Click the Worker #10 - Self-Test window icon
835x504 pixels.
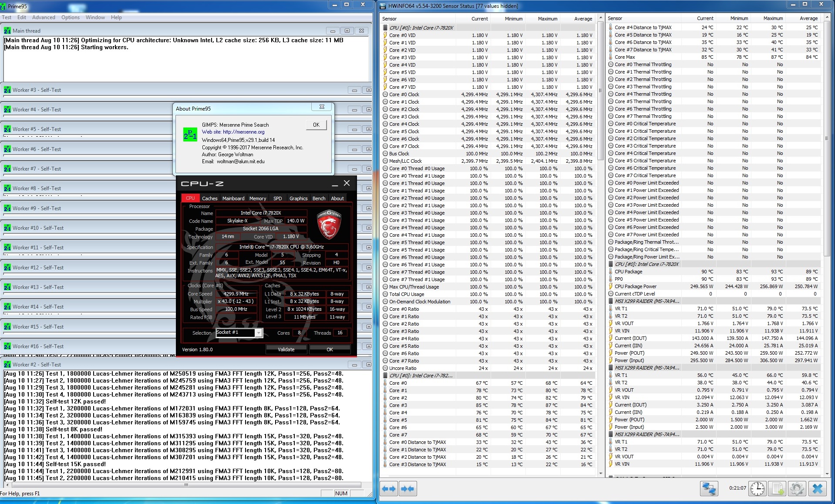pos(7,228)
